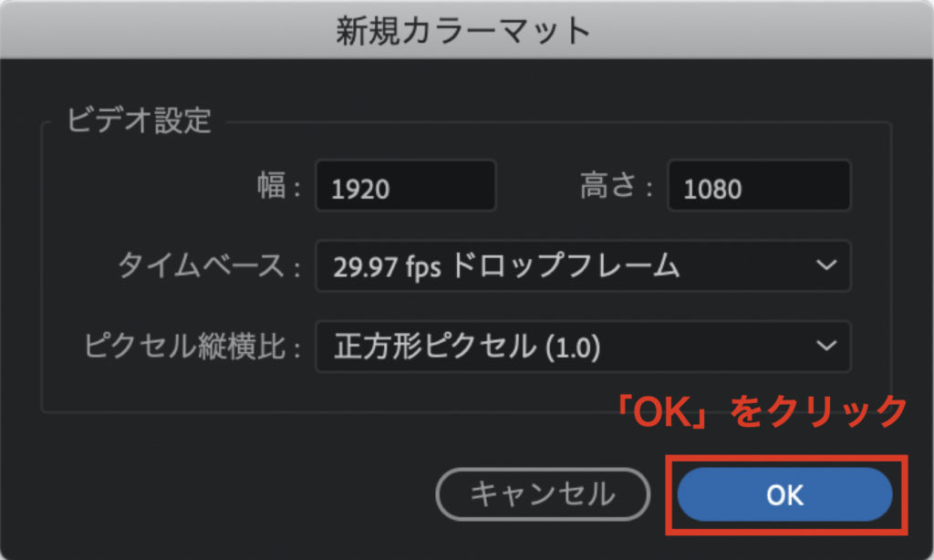Screen dimensions: 934x560
Task: Click the red 「OK」をクリック annotation text
Action: (x=762, y=411)
